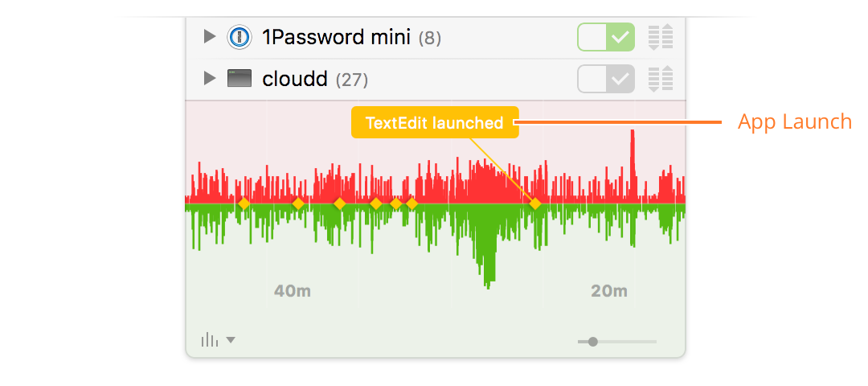868x386 pixels.
Task: Expand the cloudd process row
Action: coord(209,79)
